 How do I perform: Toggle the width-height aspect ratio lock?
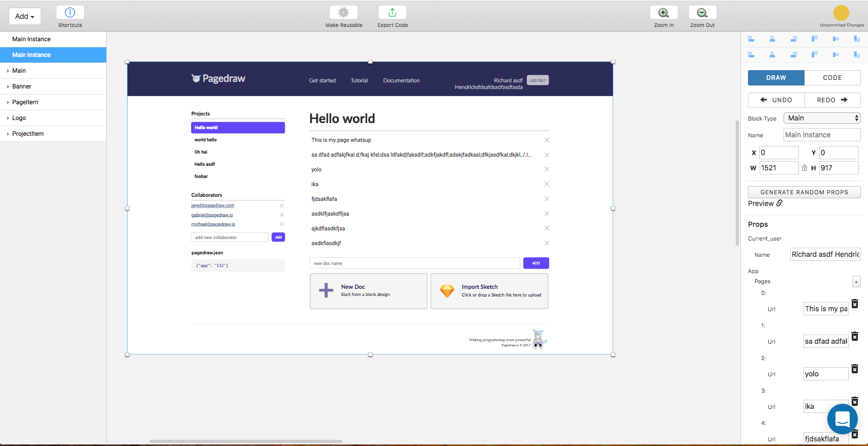(804, 168)
